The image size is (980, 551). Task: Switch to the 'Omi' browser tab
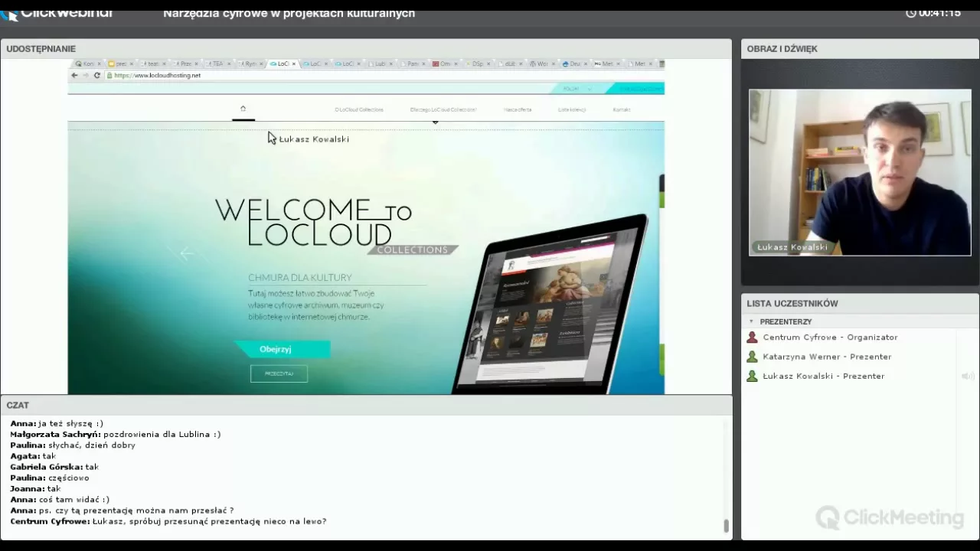tap(445, 64)
